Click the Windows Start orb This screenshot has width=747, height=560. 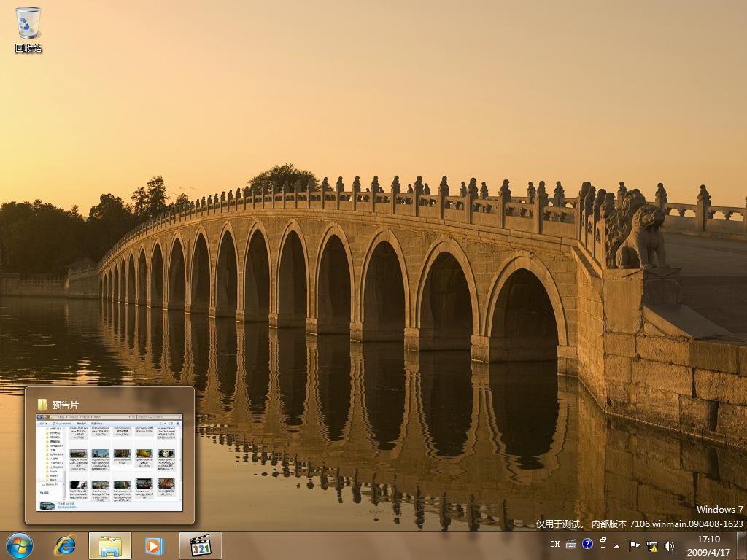point(20,545)
